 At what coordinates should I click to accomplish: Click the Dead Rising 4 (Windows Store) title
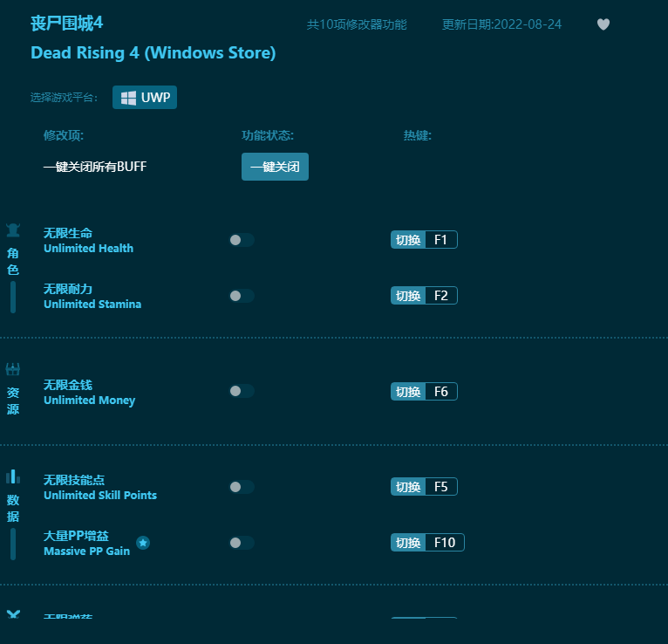[x=153, y=53]
